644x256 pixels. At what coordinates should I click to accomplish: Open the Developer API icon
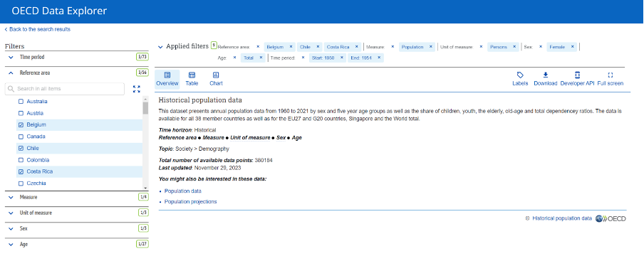[577, 75]
